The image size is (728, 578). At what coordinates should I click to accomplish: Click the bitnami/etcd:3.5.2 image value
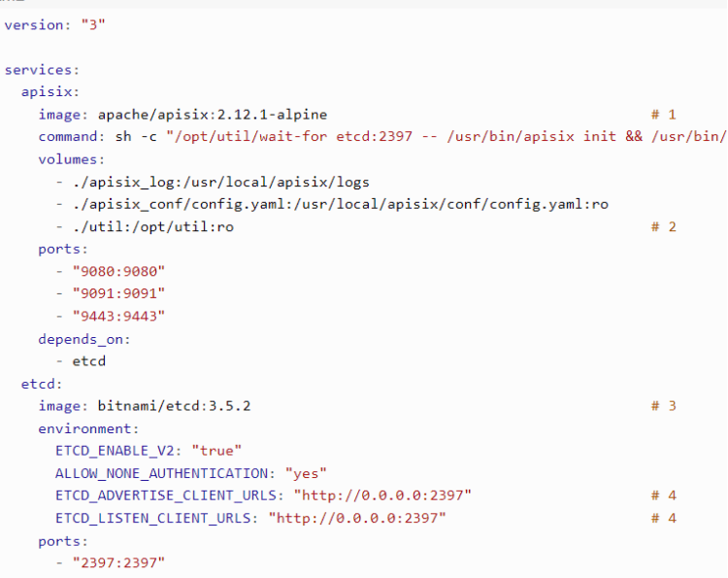point(174,405)
